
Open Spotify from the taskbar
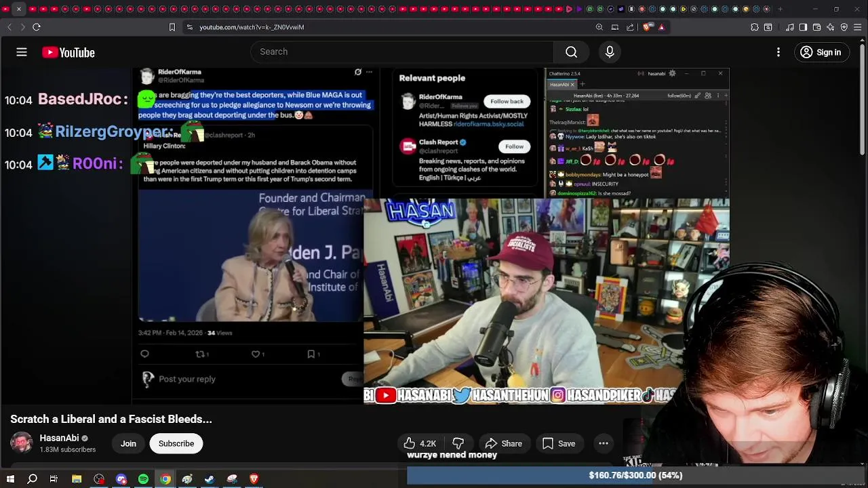(x=143, y=479)
